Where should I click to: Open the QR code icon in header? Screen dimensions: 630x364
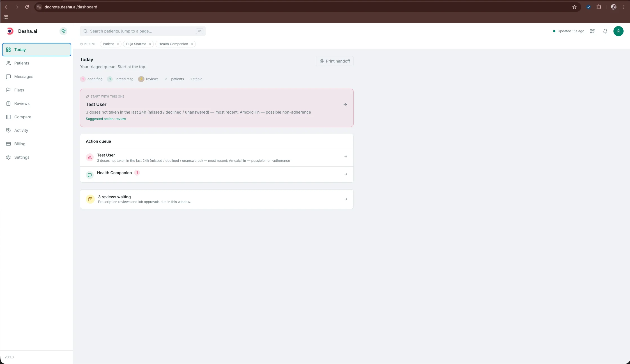(592, 31)
